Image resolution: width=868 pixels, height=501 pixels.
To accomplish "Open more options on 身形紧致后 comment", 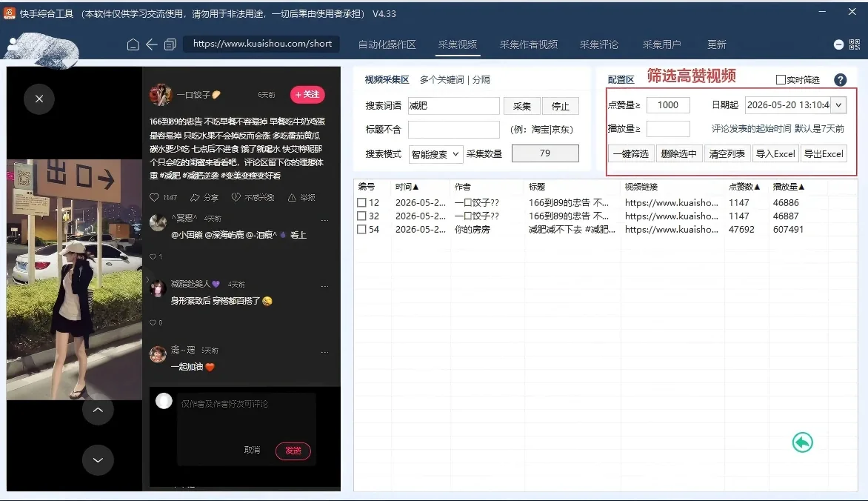I will 325,286.
